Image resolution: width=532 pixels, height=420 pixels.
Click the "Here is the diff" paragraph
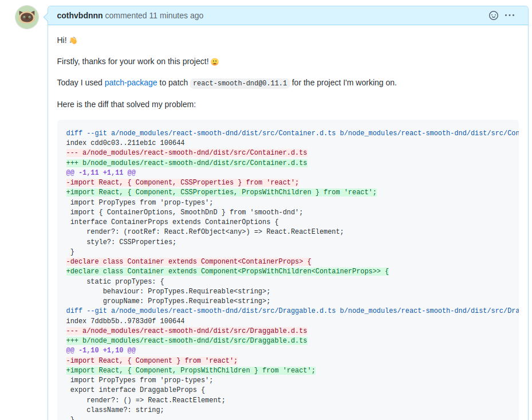127,104
